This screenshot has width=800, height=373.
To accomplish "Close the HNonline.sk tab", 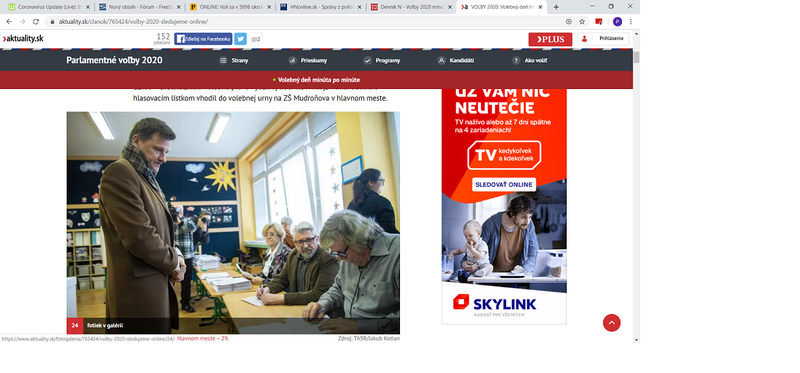I will pyautogui.click(x=360, y=7).
